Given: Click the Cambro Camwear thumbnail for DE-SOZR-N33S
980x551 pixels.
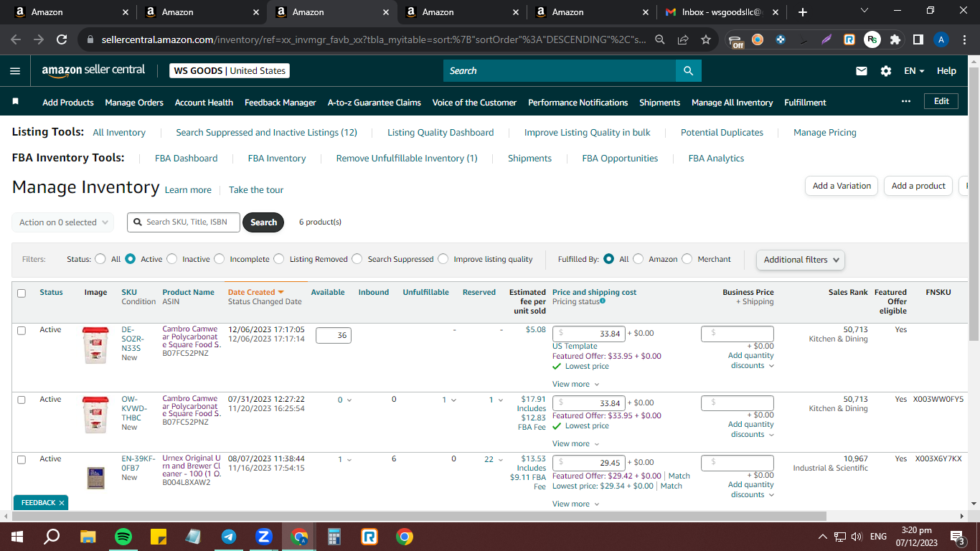Looking at the screenshot, I should [95, 345].
